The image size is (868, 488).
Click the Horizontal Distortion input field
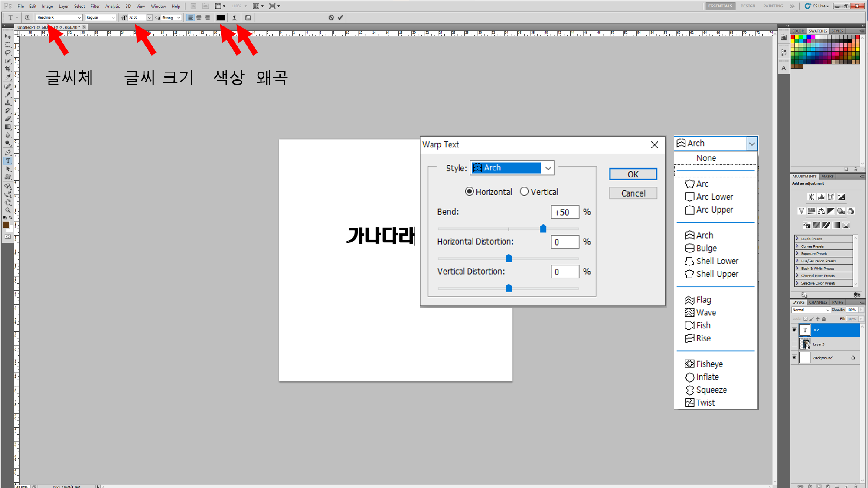(x=565, y=242)
